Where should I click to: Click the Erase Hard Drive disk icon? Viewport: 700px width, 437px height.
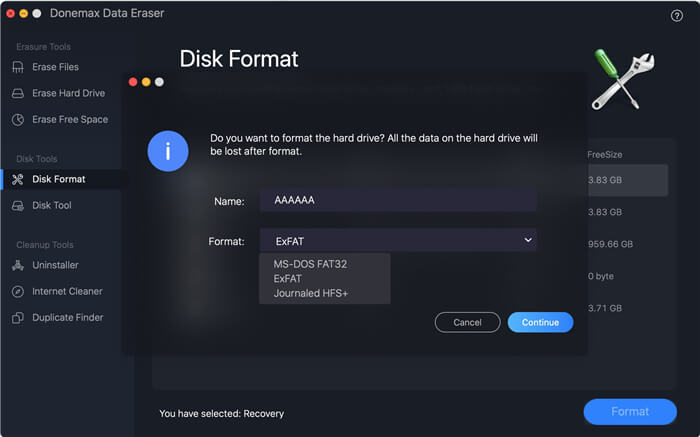click(x=18, y=93)
